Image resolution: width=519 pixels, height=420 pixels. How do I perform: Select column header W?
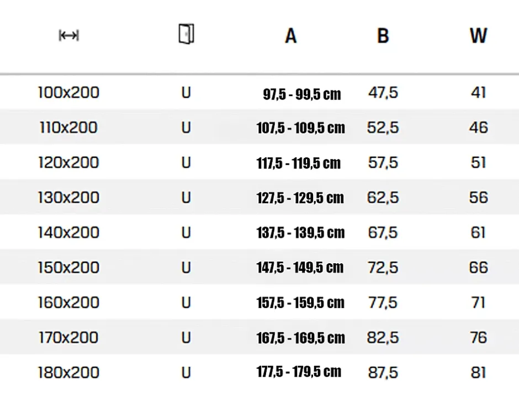(478, 36)
